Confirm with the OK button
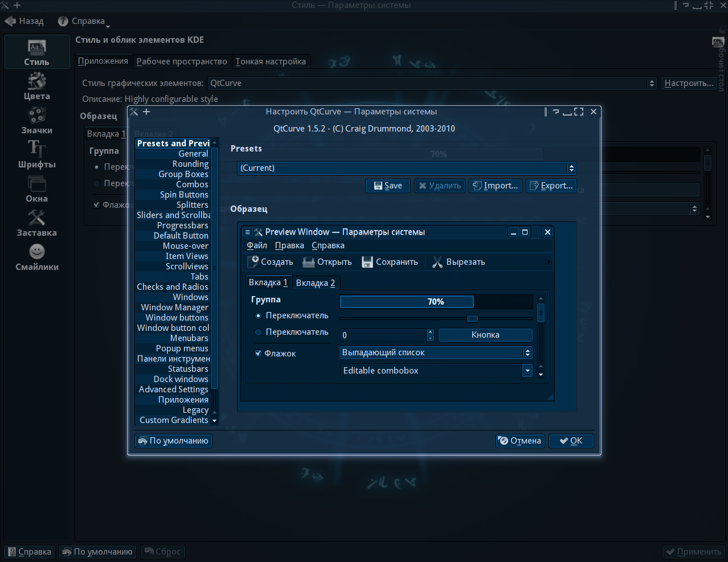The image size is (728, 562). (x=571, y=441)
